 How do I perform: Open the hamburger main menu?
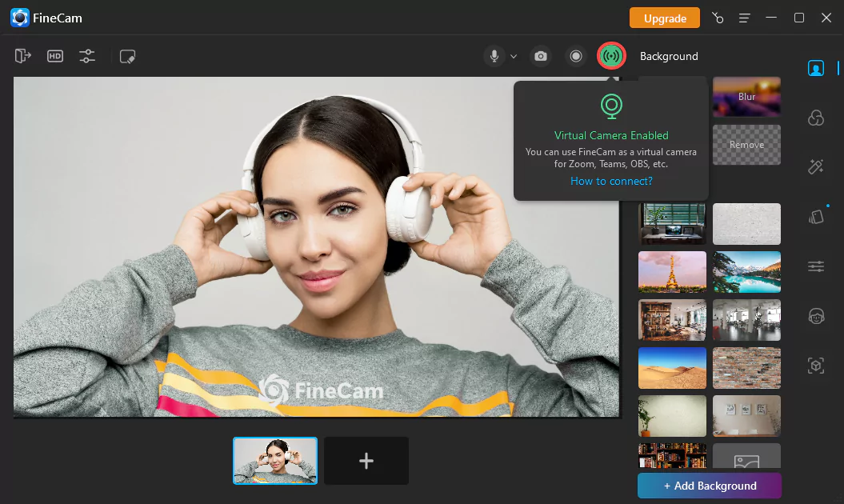coord(745,18)
